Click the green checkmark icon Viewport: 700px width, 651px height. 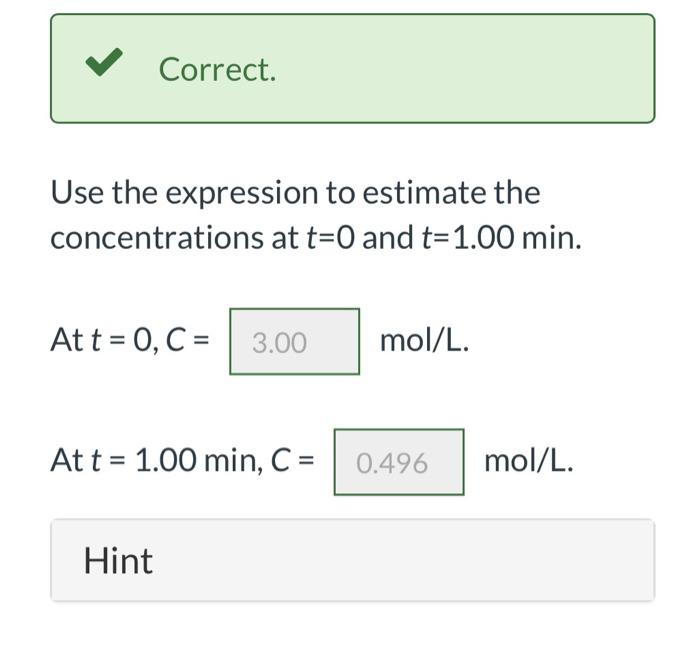coord(104,62)
